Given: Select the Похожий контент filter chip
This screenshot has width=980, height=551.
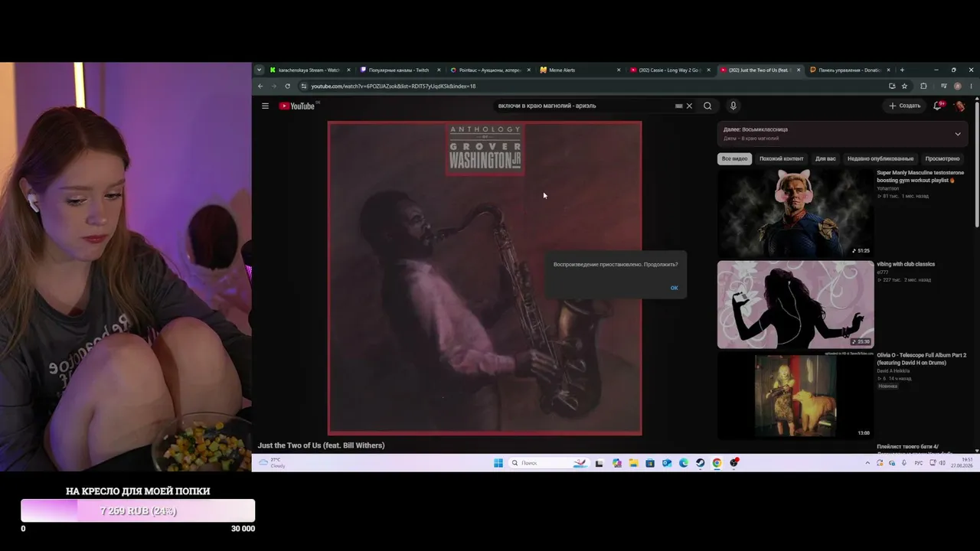Looking at the screenshot, I should click(x=781, y=158).
